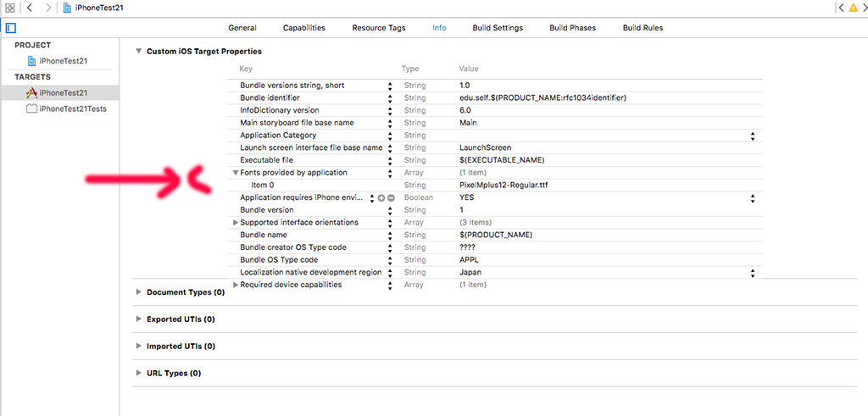Click the 6.0 InfoDictionary version value
Screen dimensions: 868x416
(x=465, y=111)
